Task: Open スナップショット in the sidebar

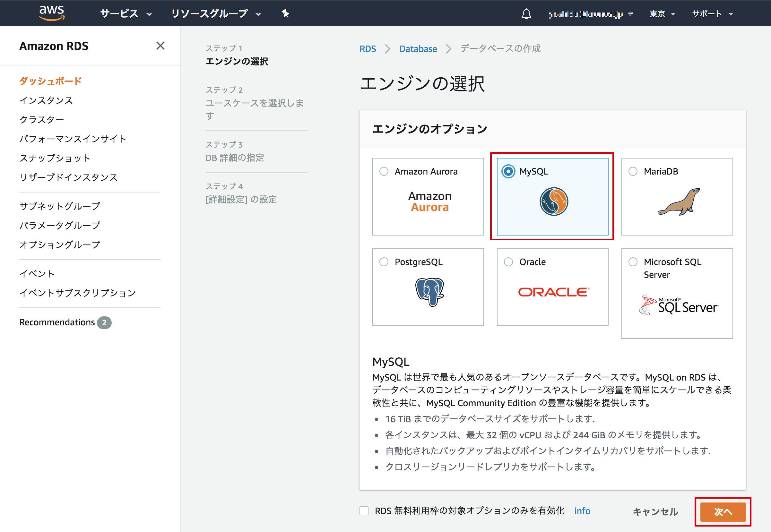Action: point(55,158)
